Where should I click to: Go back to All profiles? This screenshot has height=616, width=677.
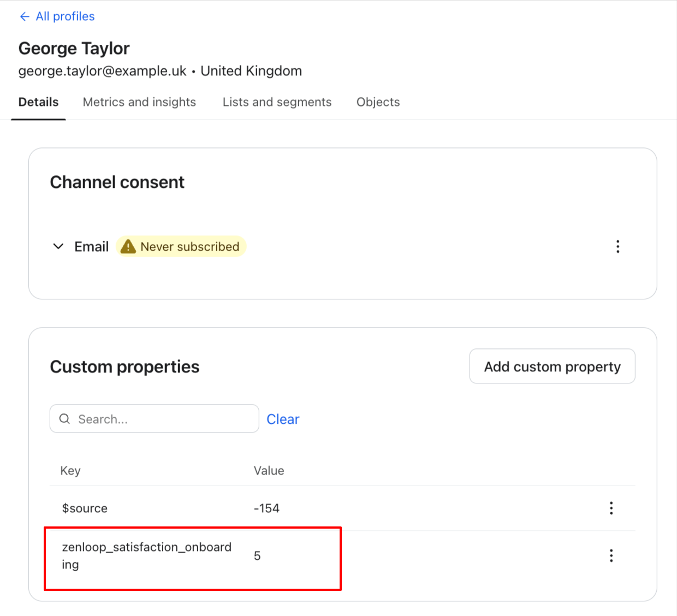(57, 16)
